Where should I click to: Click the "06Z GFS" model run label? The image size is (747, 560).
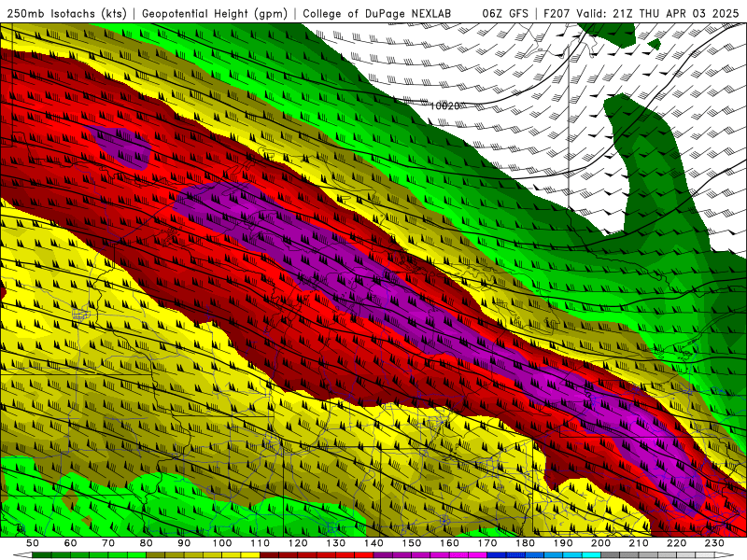point(505,14)
